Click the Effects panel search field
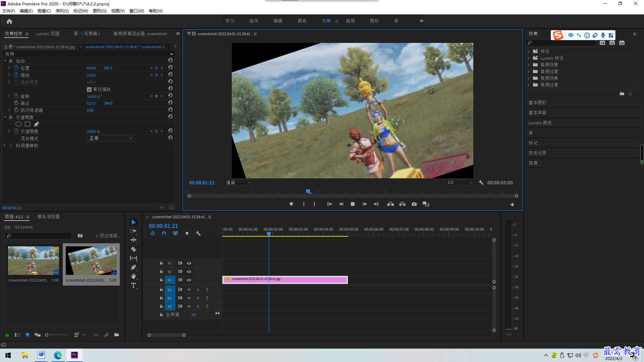The image size is (644, 362). (x=561, y=43)
